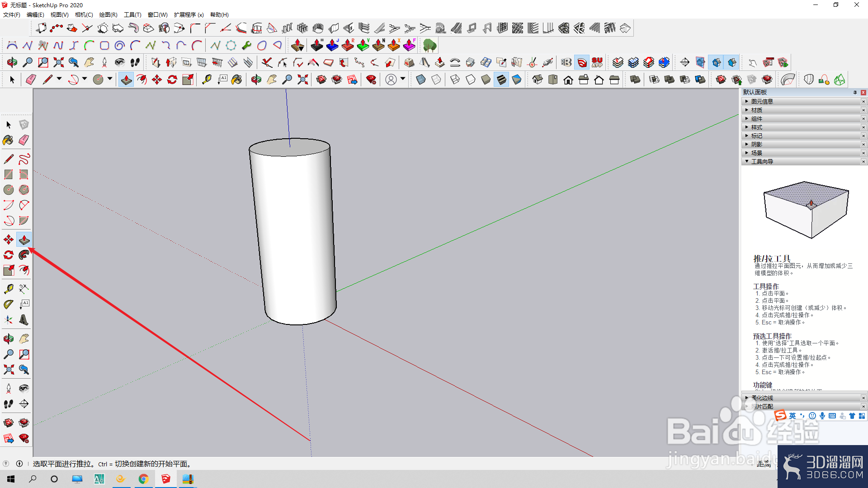Image resolution: width=868 pixels, height=488 pixels.
Task: Open the 扩展程序(x) menu
Action: pos(189,15)
